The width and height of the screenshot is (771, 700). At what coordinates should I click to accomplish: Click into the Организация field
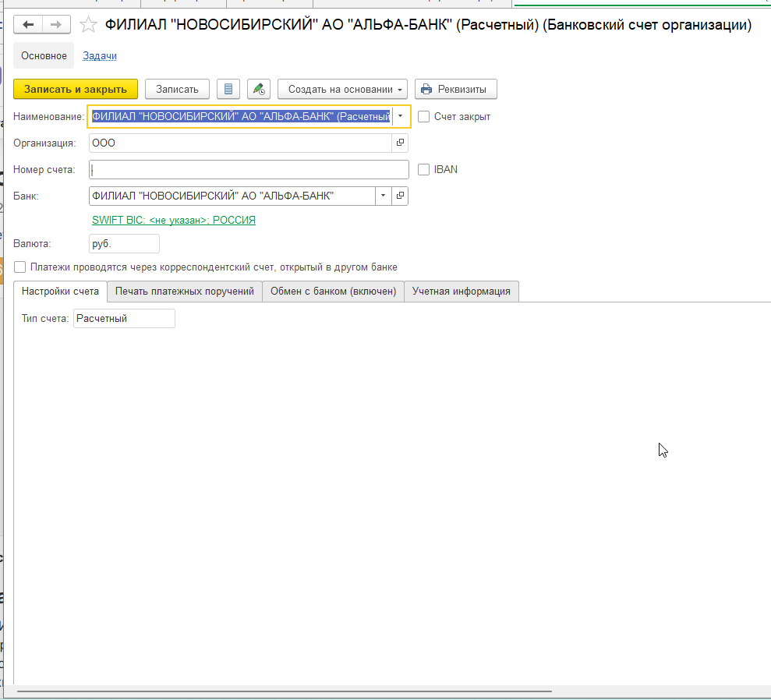pyautogui.click(x=240, y=143)
